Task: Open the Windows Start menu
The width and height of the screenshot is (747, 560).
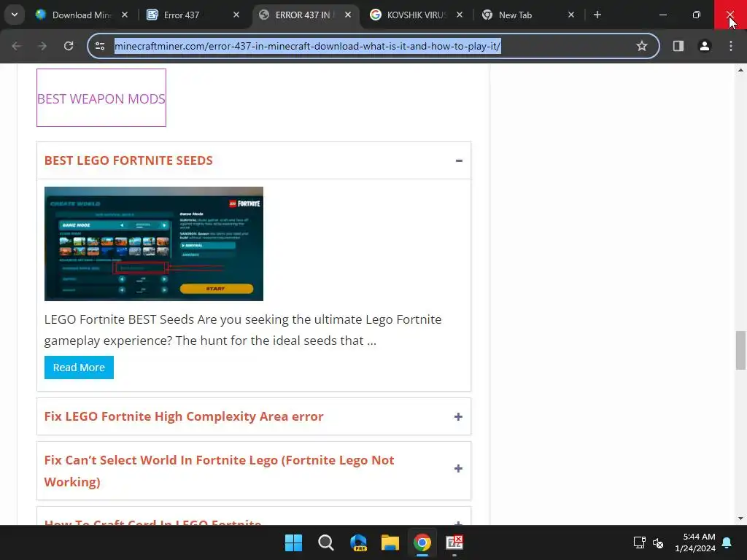Action: point(293,542)
